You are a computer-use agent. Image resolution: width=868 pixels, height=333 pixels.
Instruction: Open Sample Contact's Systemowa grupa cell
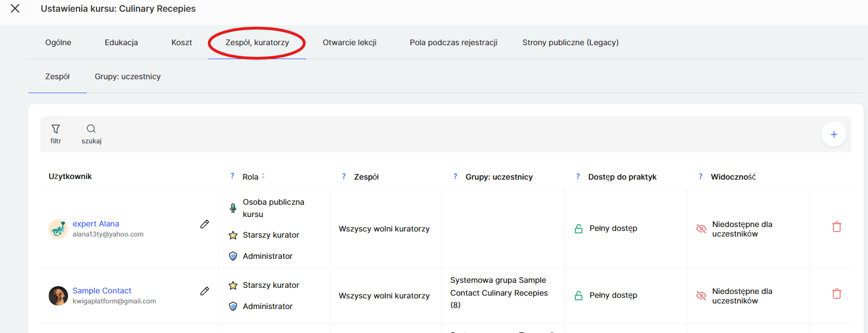pos(499,293)
